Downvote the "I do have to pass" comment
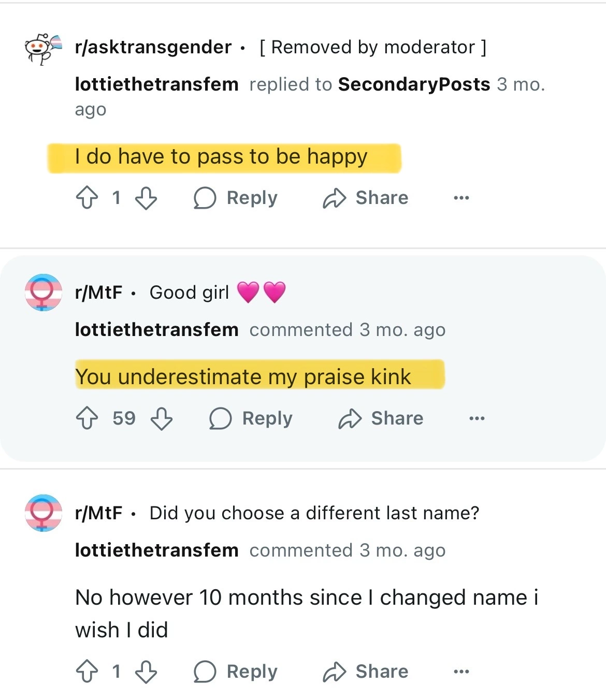 coord(146,198)
